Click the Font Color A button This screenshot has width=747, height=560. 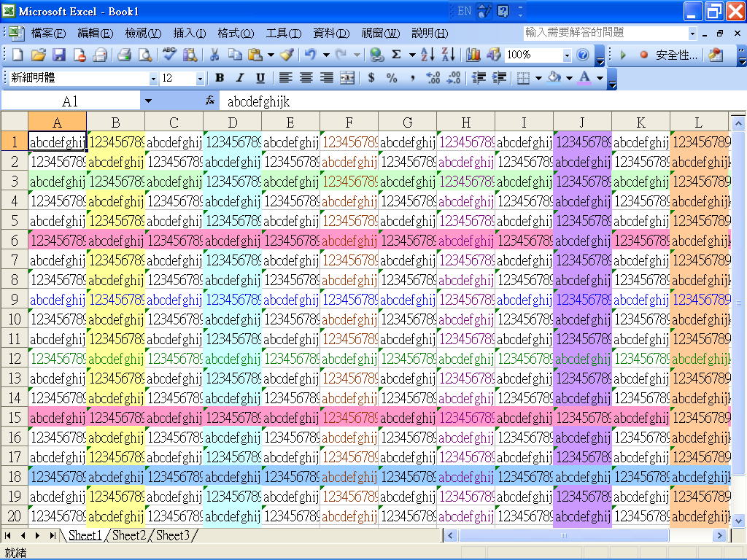coord(584,78)
